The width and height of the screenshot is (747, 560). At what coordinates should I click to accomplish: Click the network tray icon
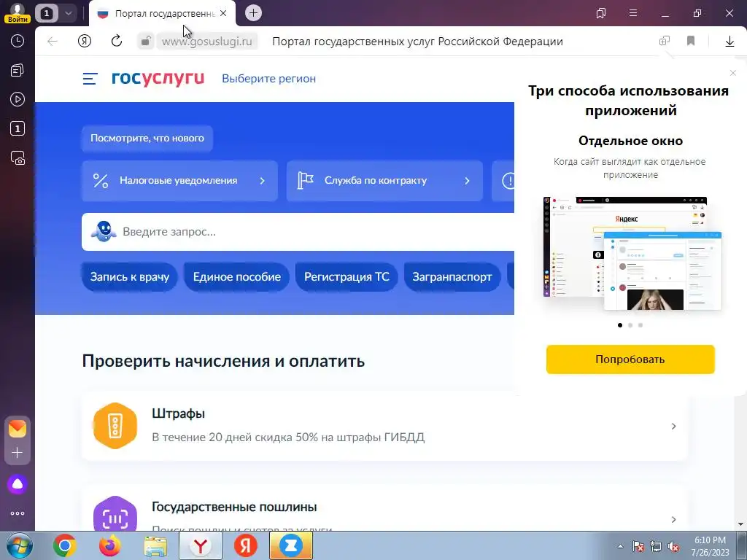point(656,547)
